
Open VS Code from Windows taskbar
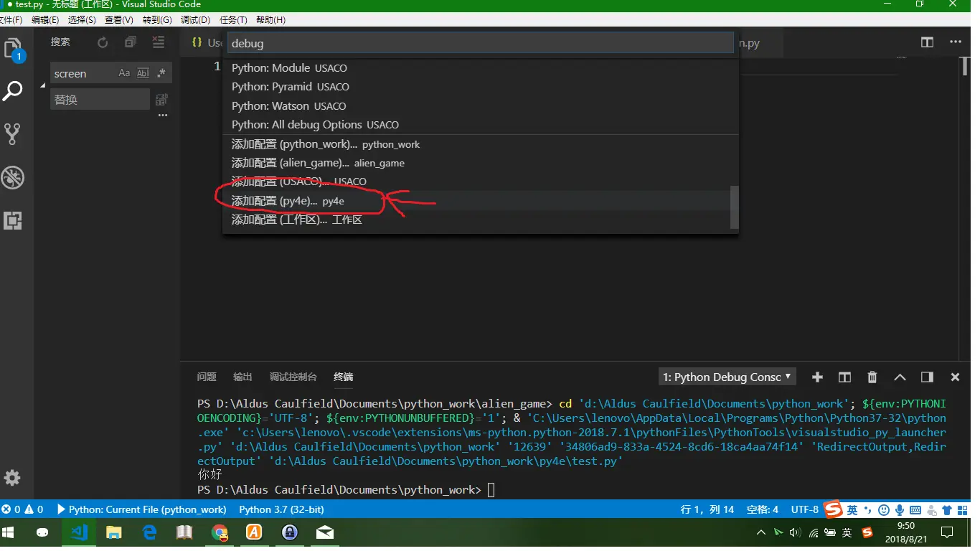(79, 532)
